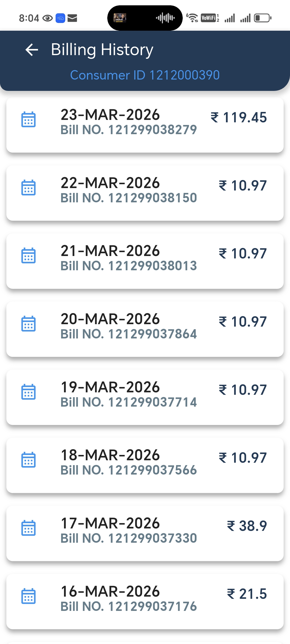The image size is (290, 644).
Task: Tap Consumer ID 1212000390 text
Action: [145, 75]
